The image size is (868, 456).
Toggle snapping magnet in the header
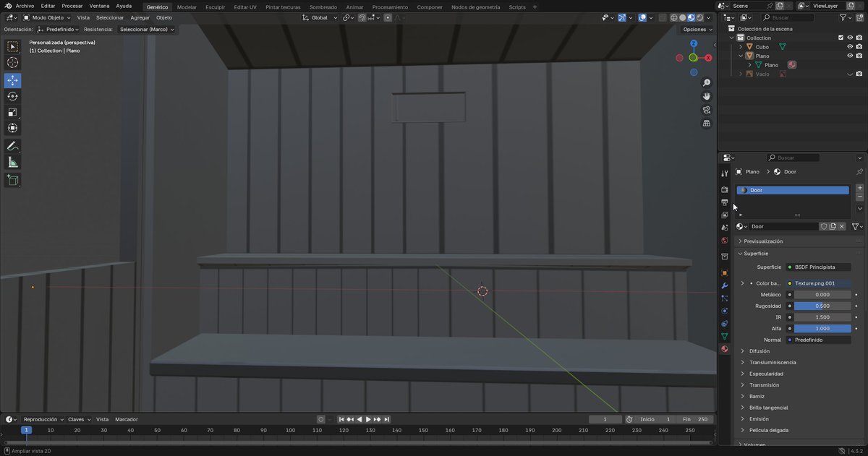362,17
